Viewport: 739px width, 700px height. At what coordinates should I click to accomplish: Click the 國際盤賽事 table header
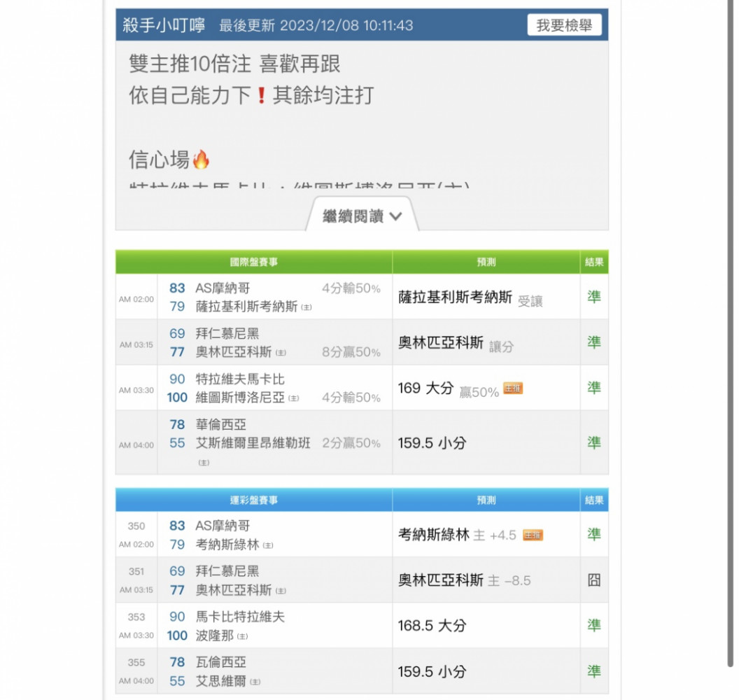point(253,262)
